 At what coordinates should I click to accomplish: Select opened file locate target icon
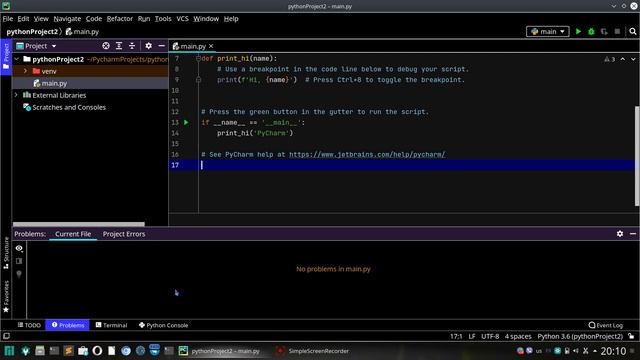[x=106, y=46]
